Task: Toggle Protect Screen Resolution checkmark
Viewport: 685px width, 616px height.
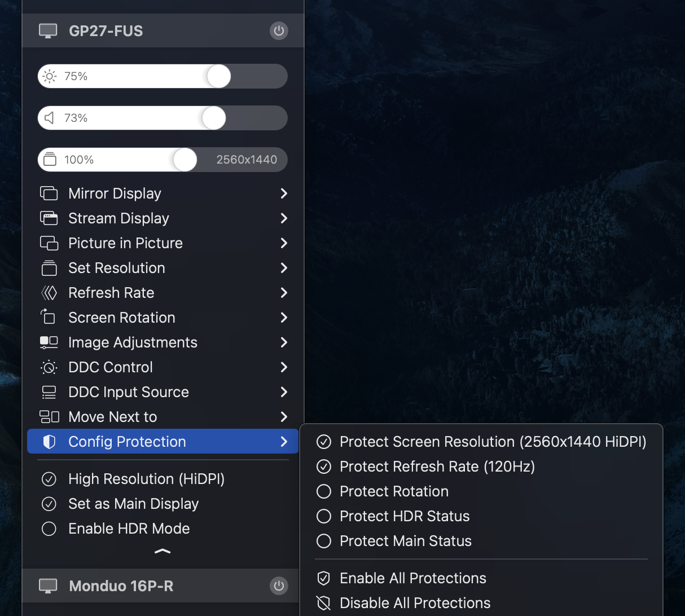Action: pyautogui.click(x=323, y=442)
